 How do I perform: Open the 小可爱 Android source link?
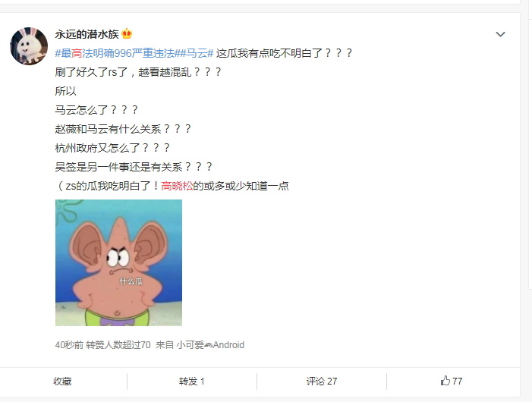pyautogui.click(x=210, y=344)
